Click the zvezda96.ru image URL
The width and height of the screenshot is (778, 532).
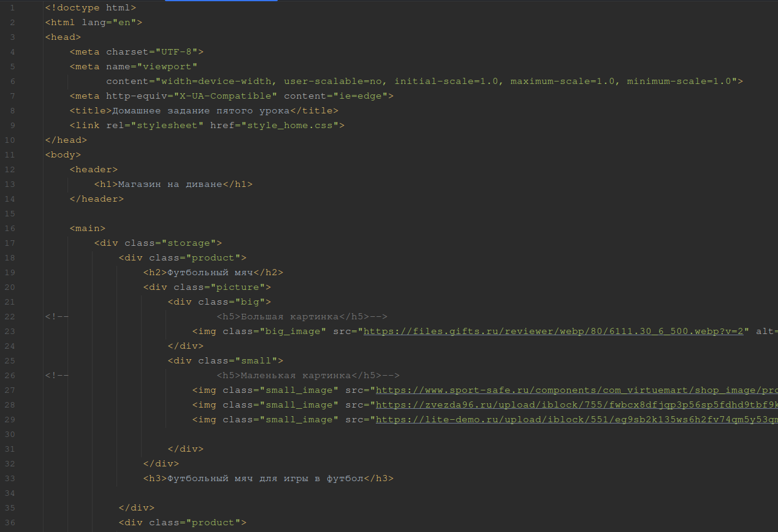(x=576, y=405)
